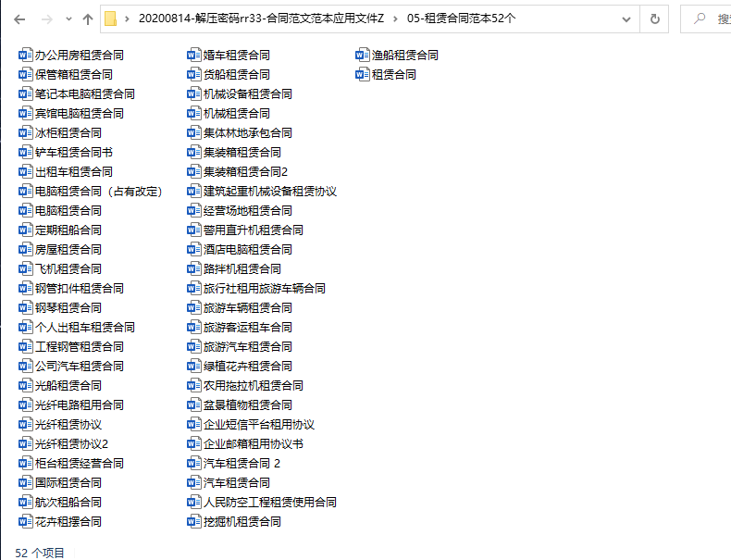
Task: Select file name 工程钢管租赁合同
Action: [80, 347]
